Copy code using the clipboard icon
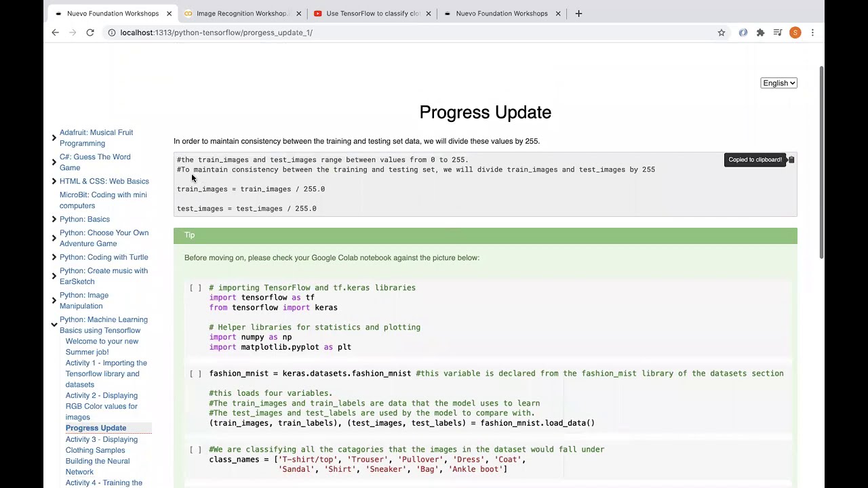This screenshot has height=488, width=868. pyautogui.click(x=791, y=160)
